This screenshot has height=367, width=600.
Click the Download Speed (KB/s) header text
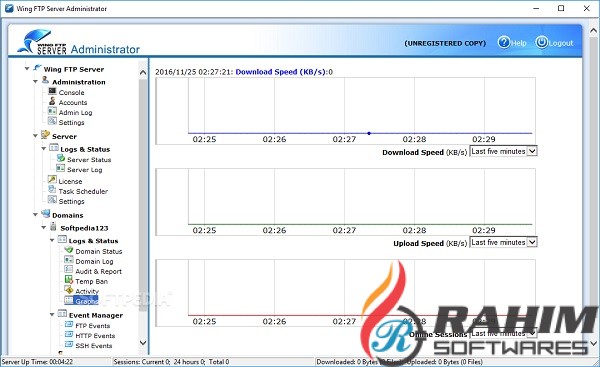click(280, 72)
